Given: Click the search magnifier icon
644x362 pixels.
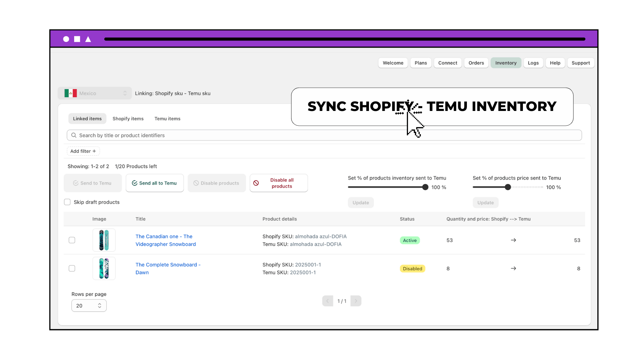Looking at the screenshot, I should click(74, 135).
